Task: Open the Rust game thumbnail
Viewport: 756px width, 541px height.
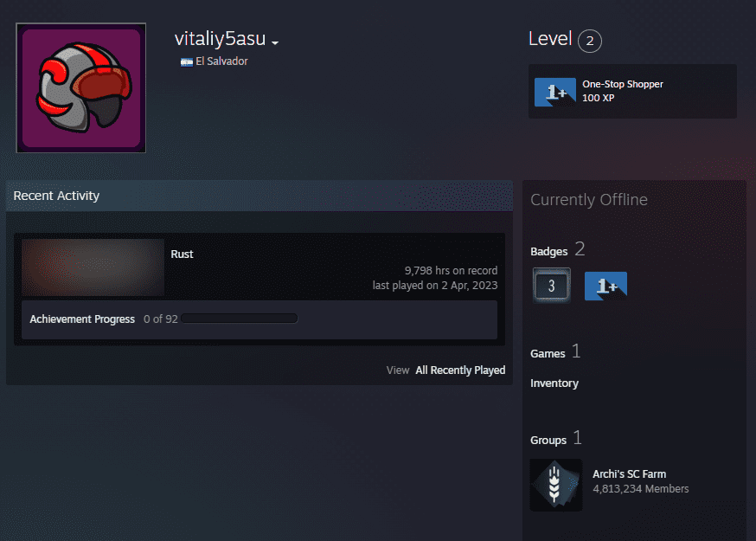Action: click(93, 267)
